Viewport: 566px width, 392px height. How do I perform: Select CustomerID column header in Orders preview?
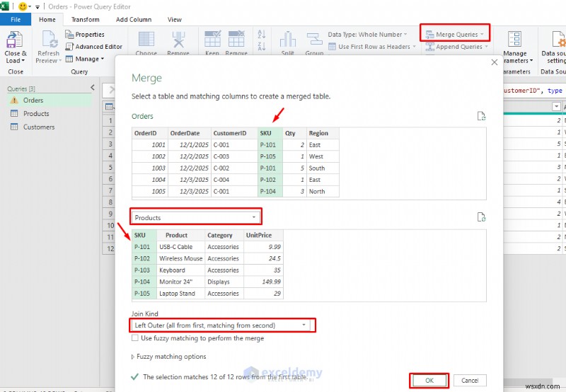click(x=234, y=133)
